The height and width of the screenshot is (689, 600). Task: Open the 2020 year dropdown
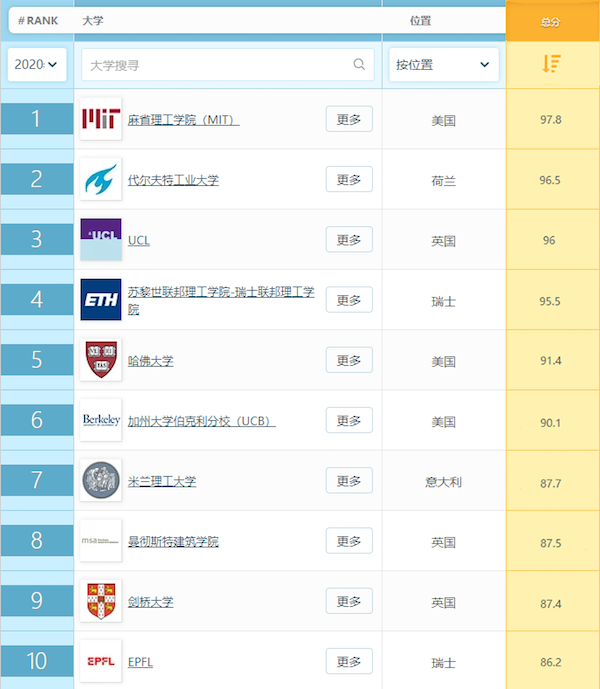click(x=37, y=65)
